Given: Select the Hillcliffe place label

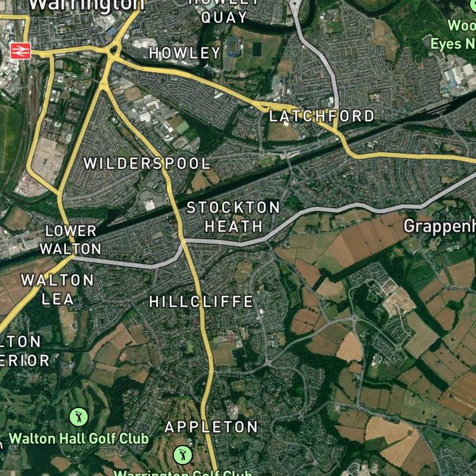Looking at the screenshot, I should pyautogui.click(x=201, y=301).
